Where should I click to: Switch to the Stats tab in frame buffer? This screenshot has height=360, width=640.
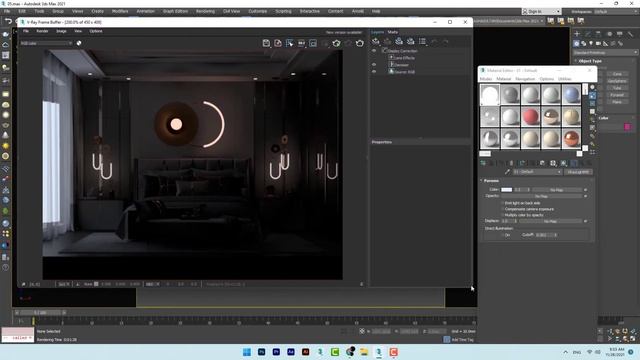coord(393,32)
